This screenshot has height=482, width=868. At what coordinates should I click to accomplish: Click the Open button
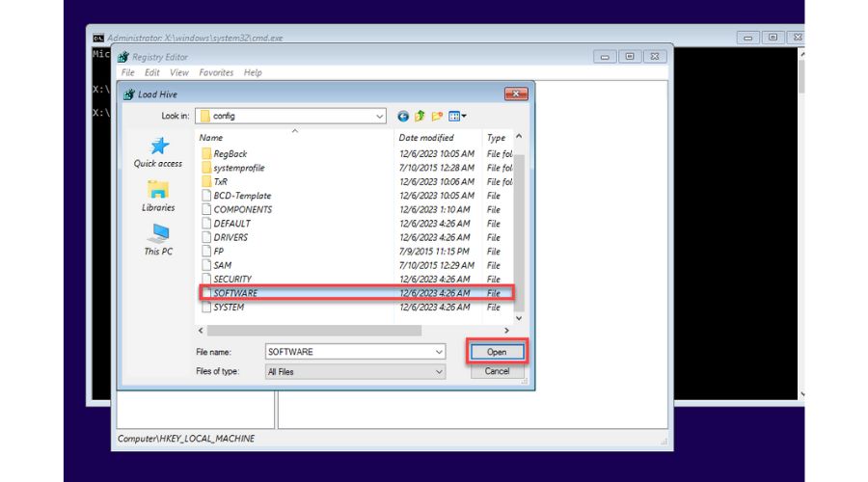click(x=497, y=352)
